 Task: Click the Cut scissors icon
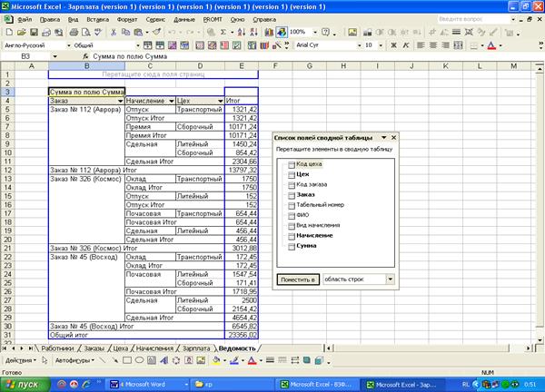(113, 32)
